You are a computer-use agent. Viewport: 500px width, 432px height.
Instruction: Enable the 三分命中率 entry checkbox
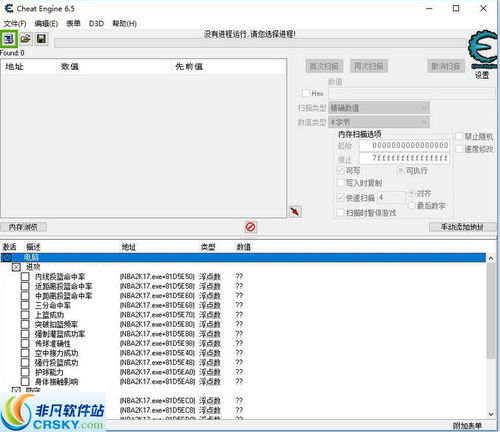pyautogui.click(x=25, y=305)
